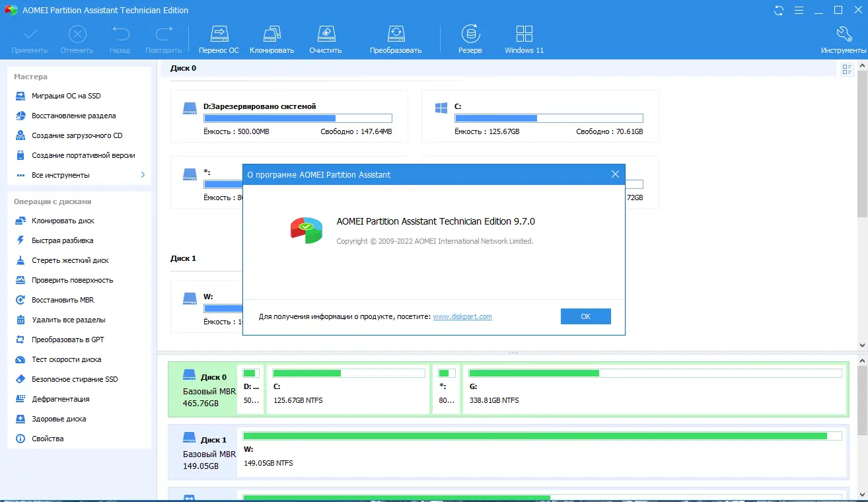Select Диск 0 Базовый MBR in the disk map

click(201, 390)
